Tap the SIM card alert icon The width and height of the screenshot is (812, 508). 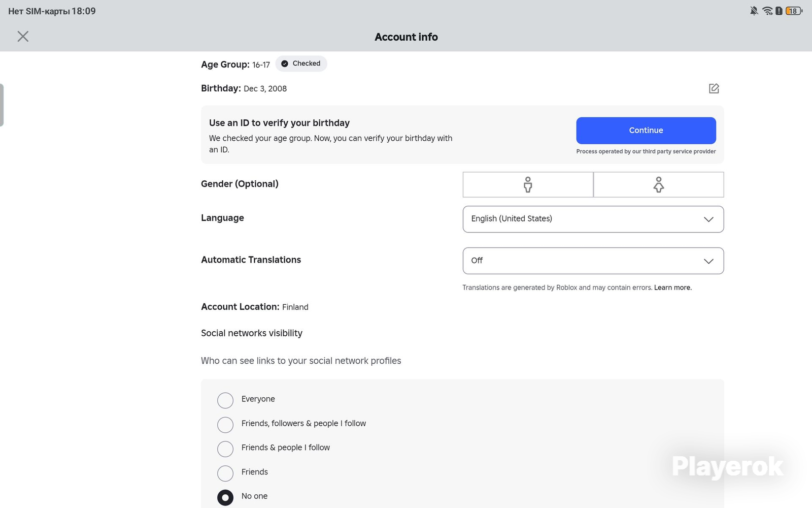[x=779, y=11]
